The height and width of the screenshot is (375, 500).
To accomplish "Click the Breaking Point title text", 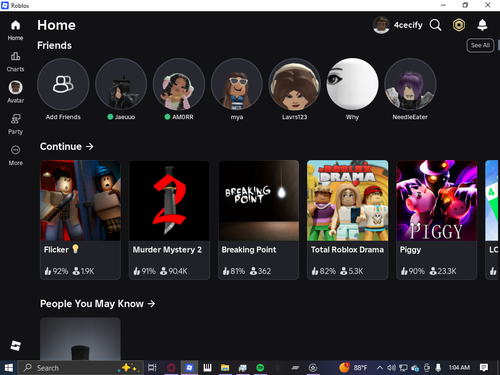I will point(249,250).
